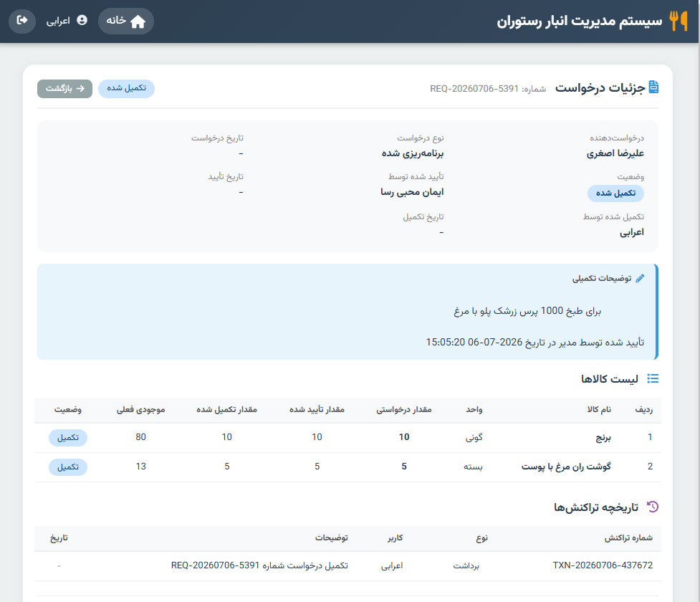This screenshot has height=602, width=700.
Task: Click the user اعرابی in the transaction row
Action: point(392,566)
